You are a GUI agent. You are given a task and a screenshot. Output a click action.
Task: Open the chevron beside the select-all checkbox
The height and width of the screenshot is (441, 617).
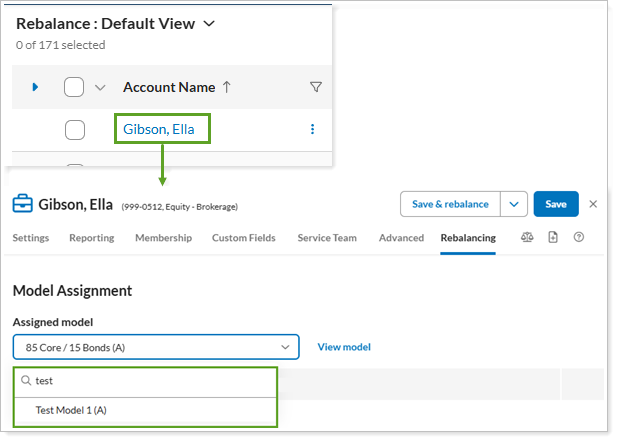pos(99,88)
